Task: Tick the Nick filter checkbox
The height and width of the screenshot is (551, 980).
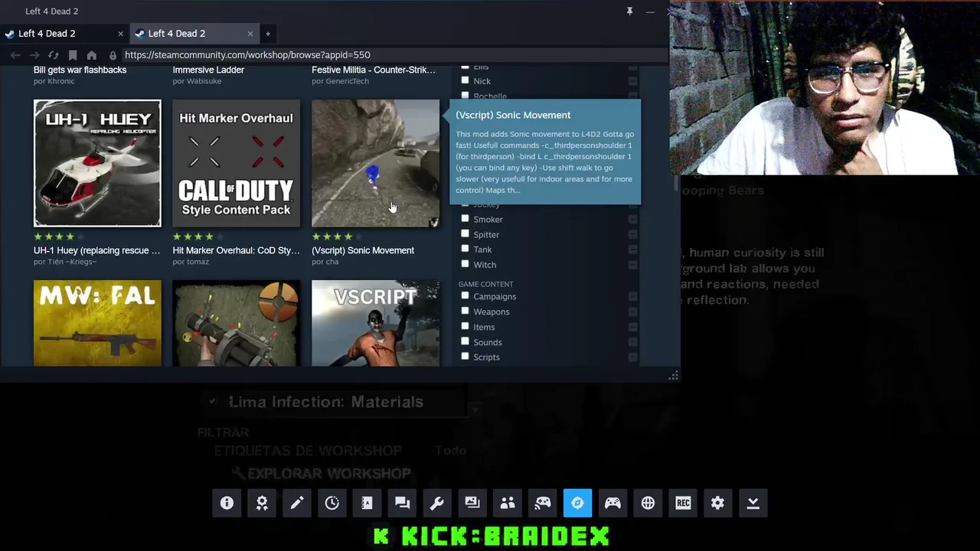Action: pos(465,80)
